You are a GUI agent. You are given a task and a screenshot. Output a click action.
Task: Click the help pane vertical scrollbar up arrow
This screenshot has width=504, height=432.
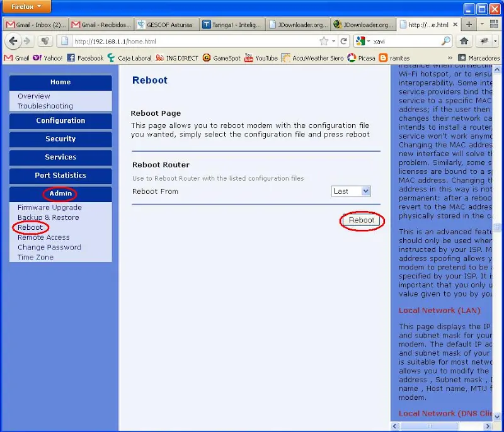pos(497,69)
